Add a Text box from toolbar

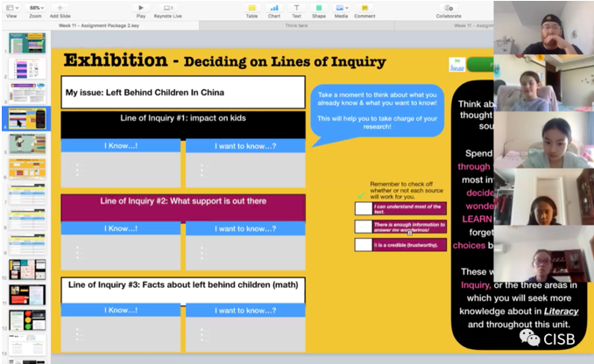[297, 8]
